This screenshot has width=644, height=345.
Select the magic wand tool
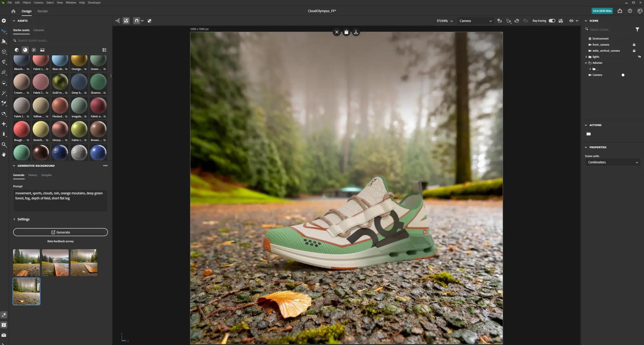pyautogui.click(x=4, y=93)
